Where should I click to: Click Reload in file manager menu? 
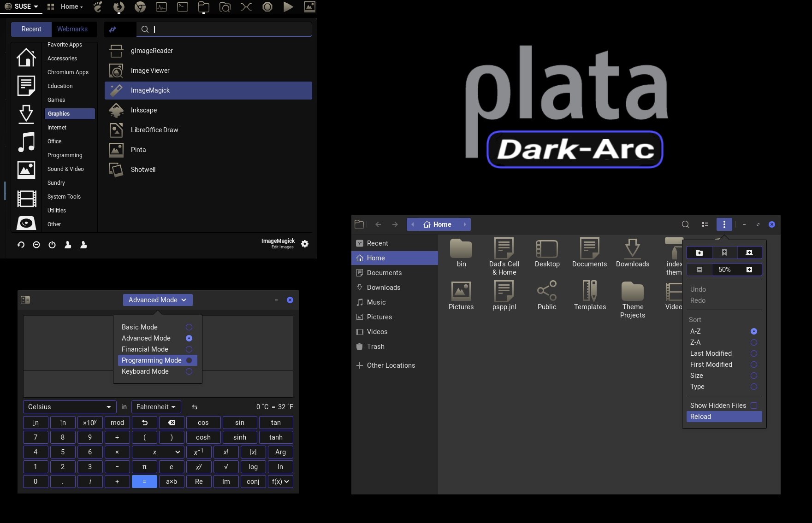pos(724,417)
